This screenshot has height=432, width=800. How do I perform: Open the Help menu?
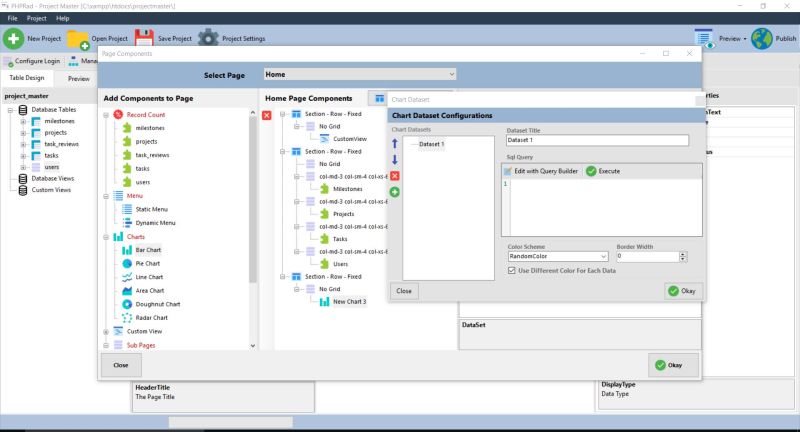tap(62, 18)
